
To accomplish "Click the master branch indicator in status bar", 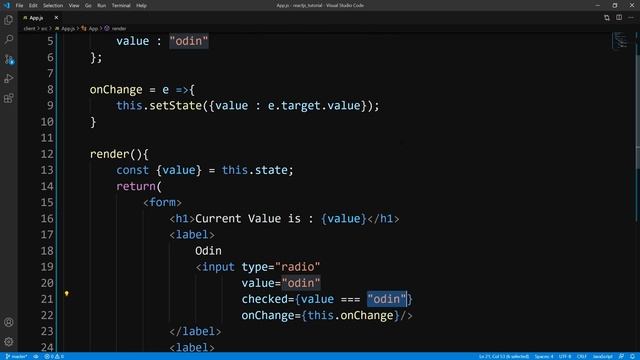I will point(16,356).
